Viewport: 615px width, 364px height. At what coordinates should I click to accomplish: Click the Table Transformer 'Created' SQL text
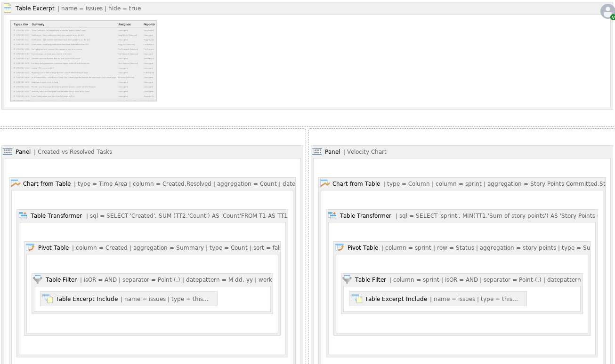click(186, 216)
